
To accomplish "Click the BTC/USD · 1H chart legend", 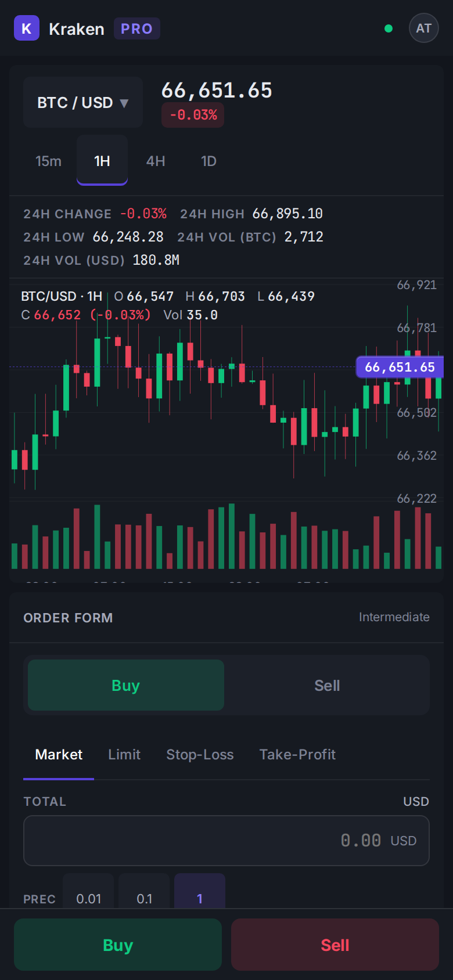I will pos(62,297).
